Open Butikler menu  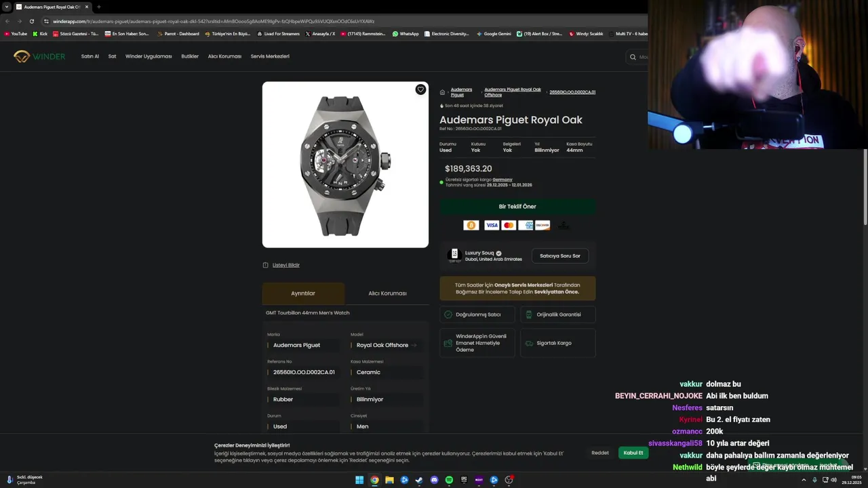[x=190, y=56]
